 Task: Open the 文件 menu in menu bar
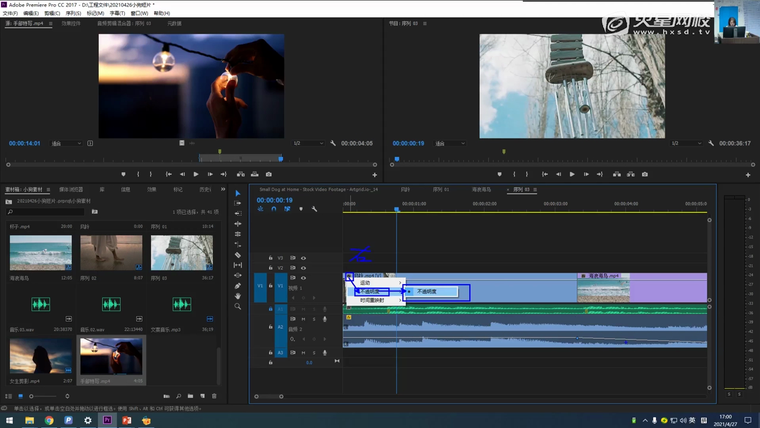pyautogui.click(x=11, y=13)
